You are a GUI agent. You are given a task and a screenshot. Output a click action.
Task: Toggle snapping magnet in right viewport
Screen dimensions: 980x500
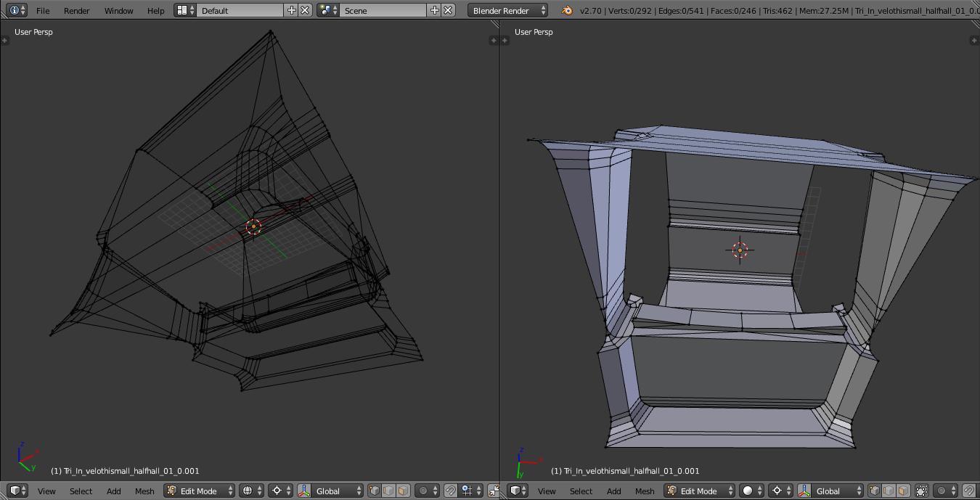[968, 491]
